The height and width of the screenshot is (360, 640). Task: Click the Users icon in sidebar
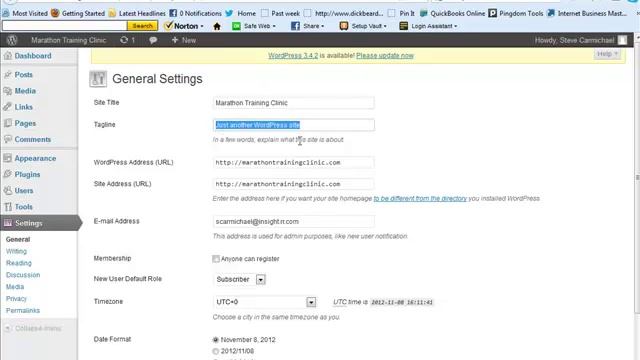[8, 191]
